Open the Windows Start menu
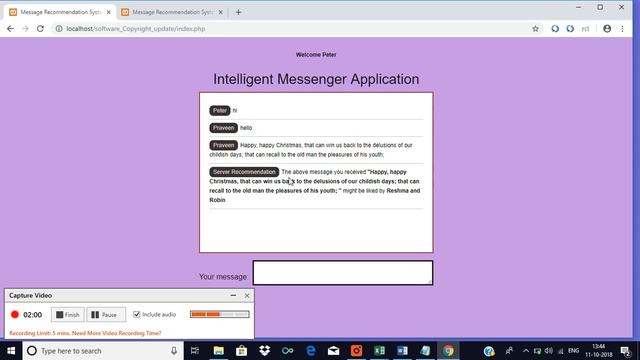This screenshot has width=640, height=360. click(11, 351)
